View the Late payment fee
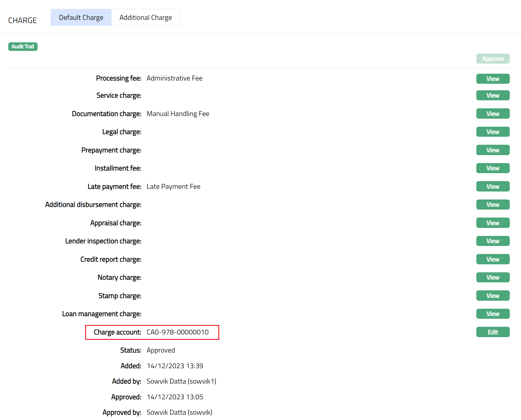521x420 pixels. [493, 186]
